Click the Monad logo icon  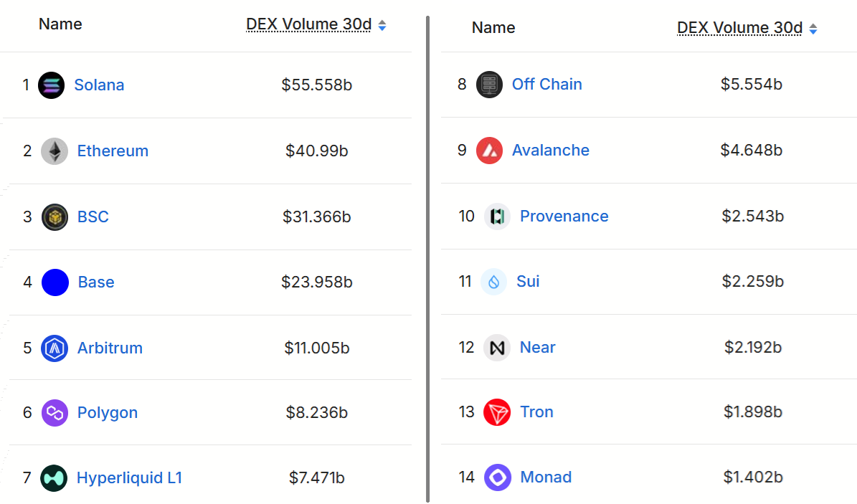click(x=497, y=477)
